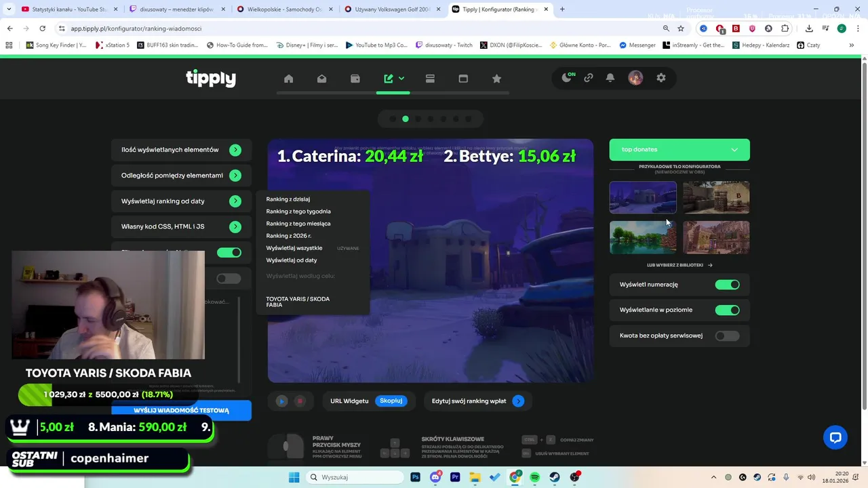The image size is (868, 488).
Task: Choose "Ranking z tego tygodnia" option
Action: [298, 211]
